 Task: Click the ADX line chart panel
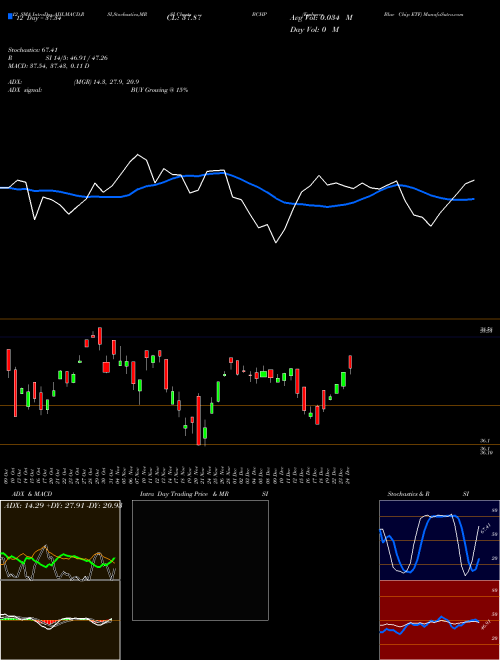(x=60, y=540)
